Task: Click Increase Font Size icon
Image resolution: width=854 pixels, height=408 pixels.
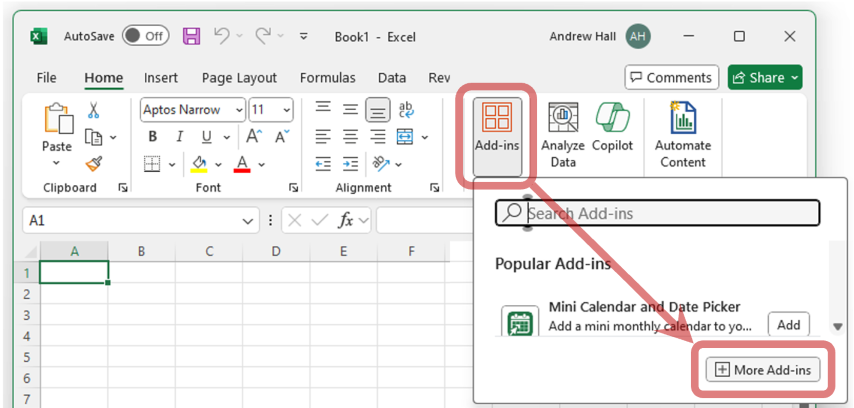Action: coord(254,136)
